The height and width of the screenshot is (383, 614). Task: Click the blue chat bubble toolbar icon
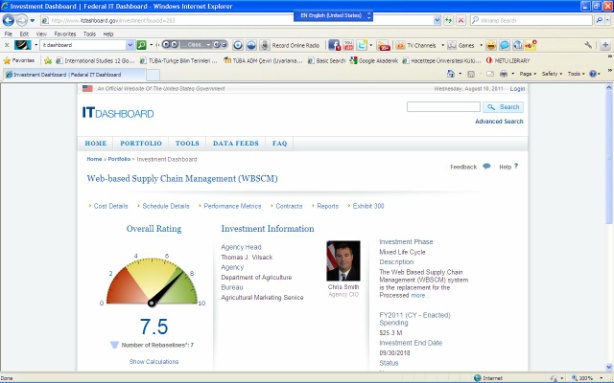tap(504, 45)
